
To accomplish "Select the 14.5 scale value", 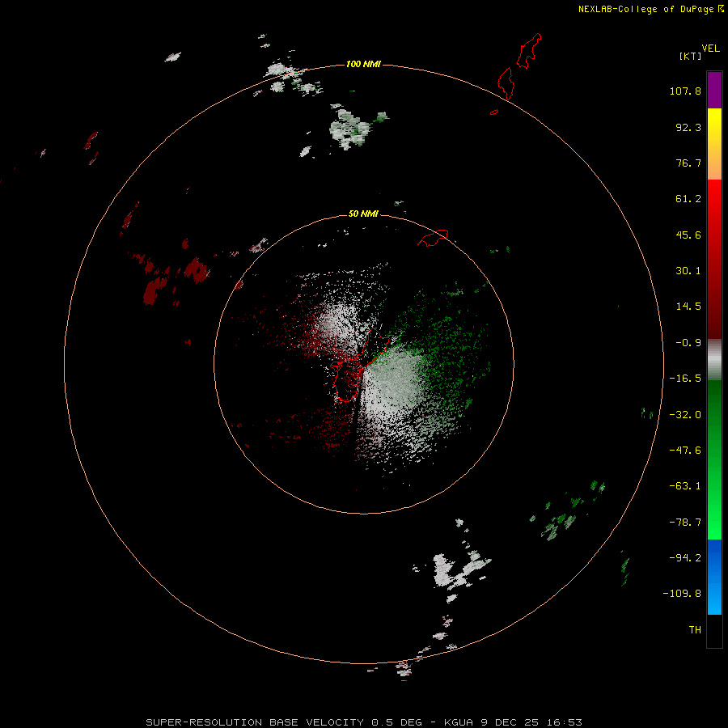I will [688, 307].
